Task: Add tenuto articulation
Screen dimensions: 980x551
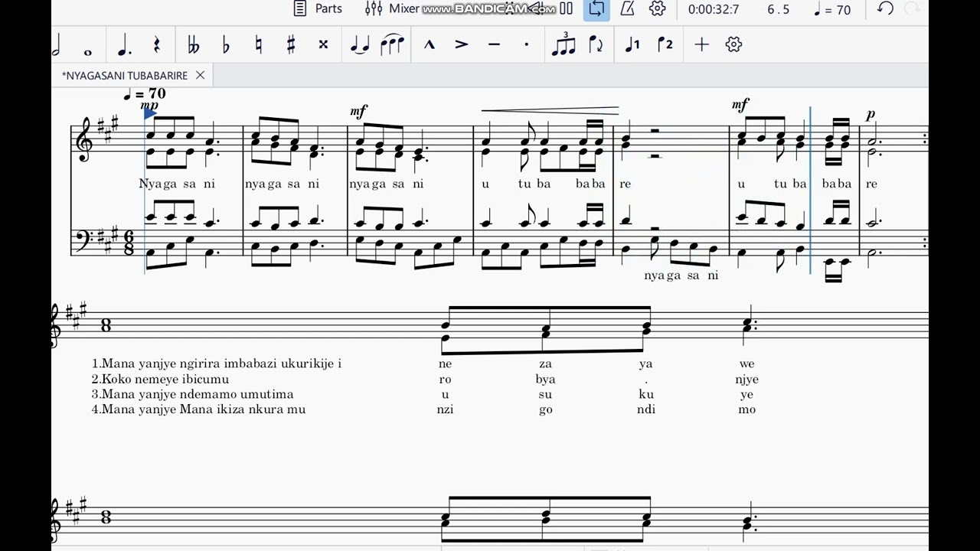Action: pyautogui.click(x=494, y=45)
